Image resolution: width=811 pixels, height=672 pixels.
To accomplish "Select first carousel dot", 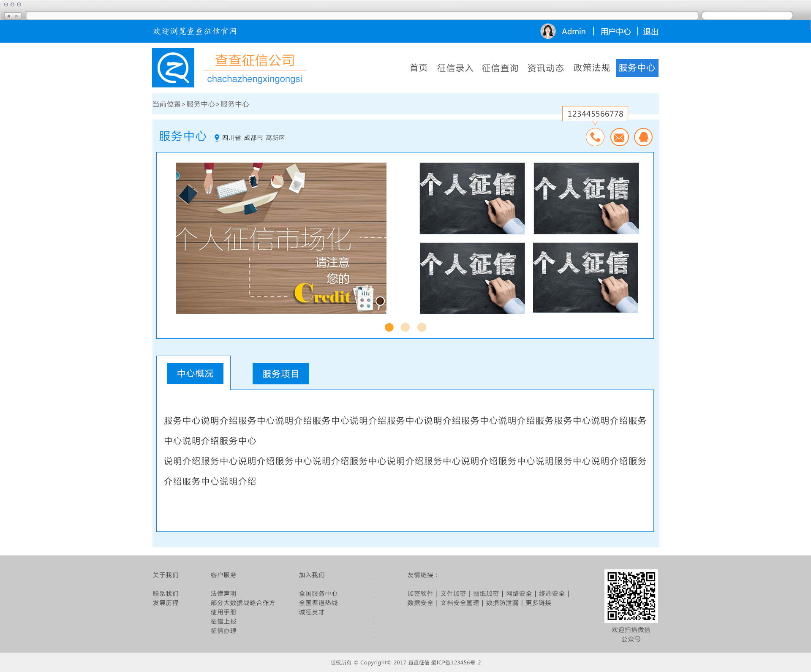I will click(x=389, y=327).
